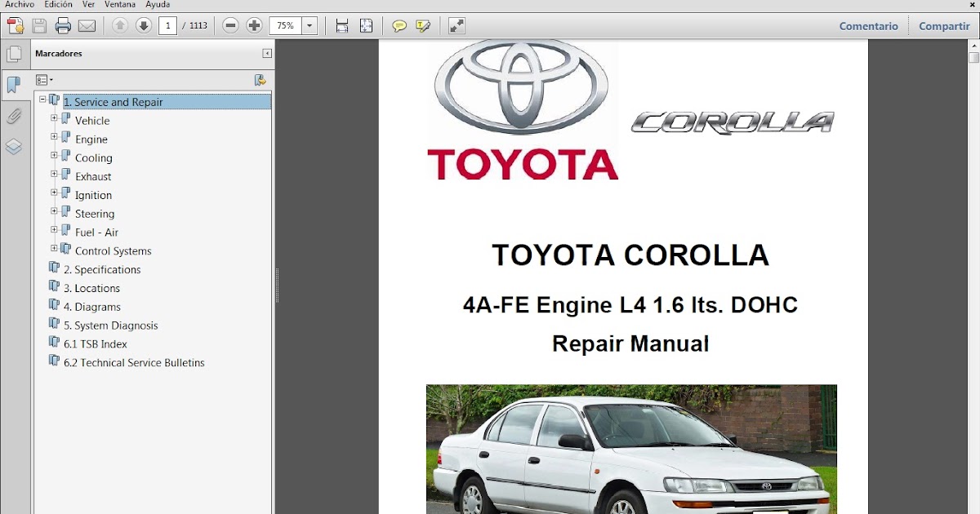Expand the Ignition bookmark node

pyautogui.click(x=54, y=193)
